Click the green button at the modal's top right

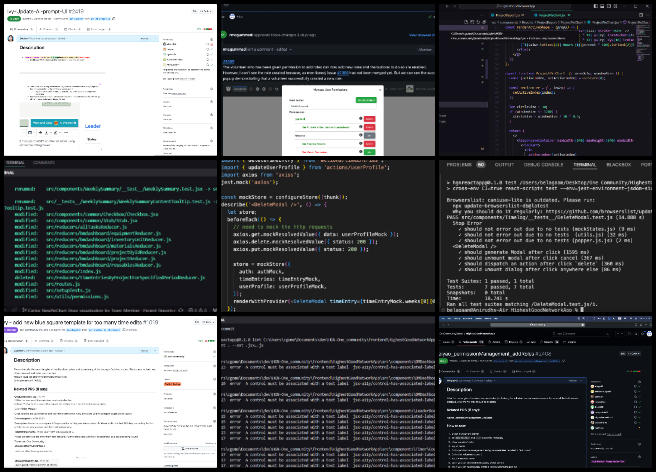point(366,100)
